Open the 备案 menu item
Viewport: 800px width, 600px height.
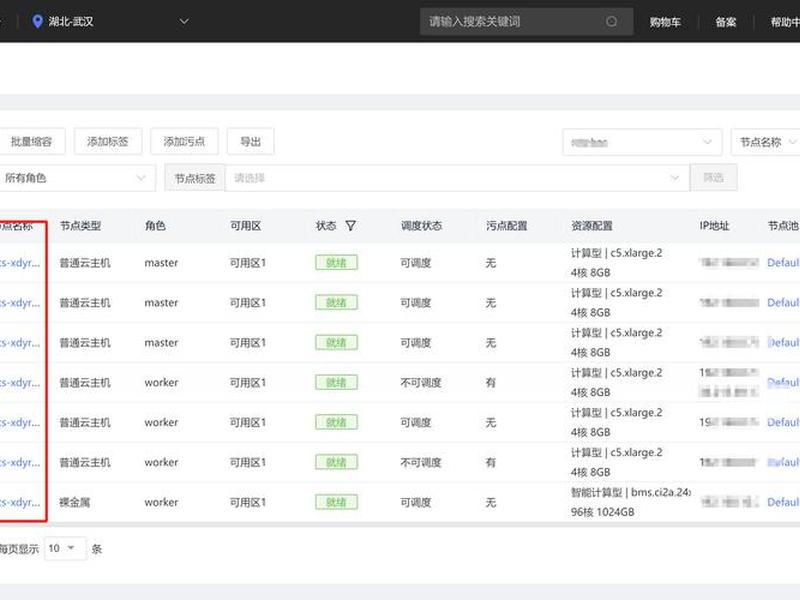726,22
